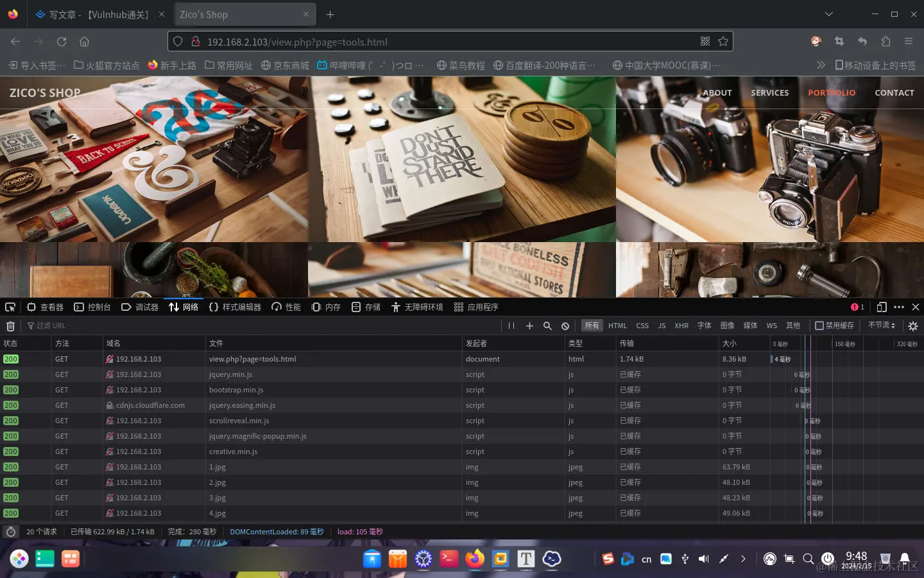Pause network recording in DevTools

[x=511, y=326]
